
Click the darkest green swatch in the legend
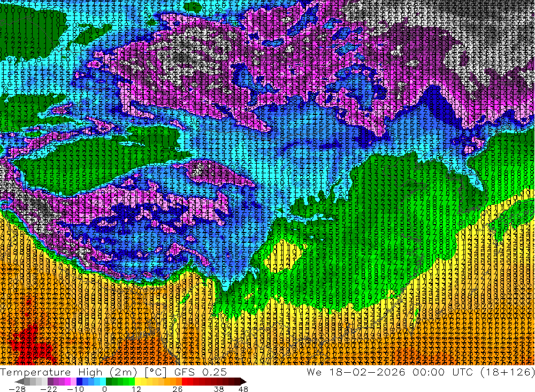point(109,382)
